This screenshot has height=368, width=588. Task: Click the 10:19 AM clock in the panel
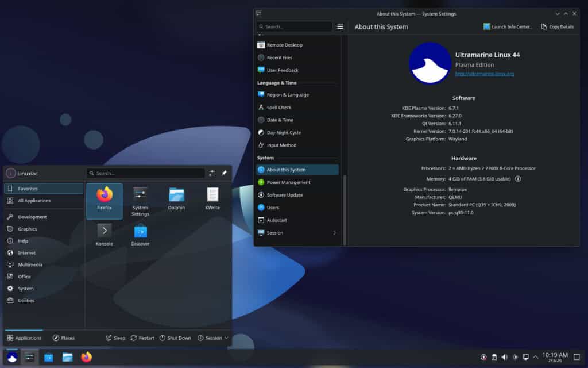(555, 357)
